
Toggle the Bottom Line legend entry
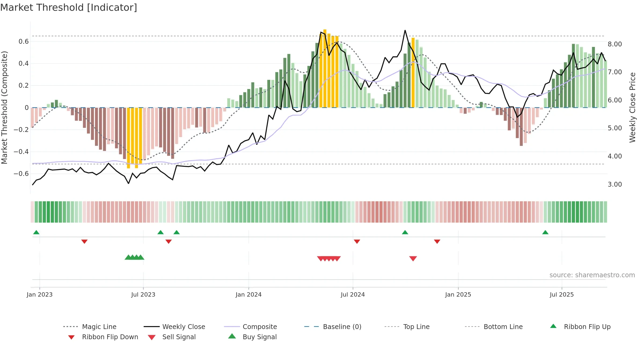click(x=494, y=327)
